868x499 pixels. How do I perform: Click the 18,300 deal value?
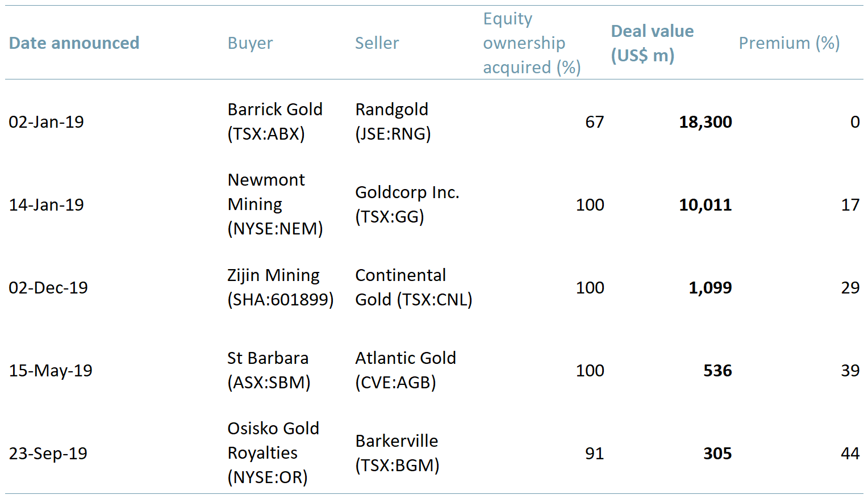pyautogui.click(x=705, y=122)
